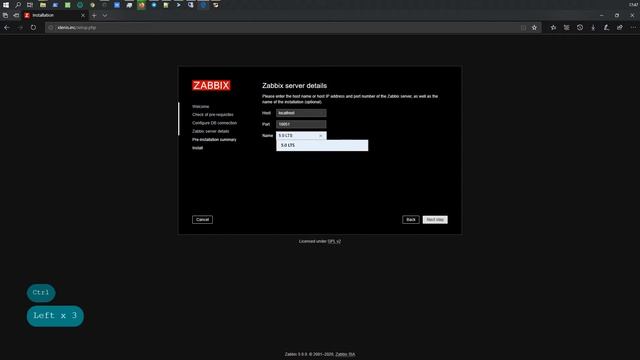
Task: Select the Check of pre-requisites step
Action: click(213, 115)
